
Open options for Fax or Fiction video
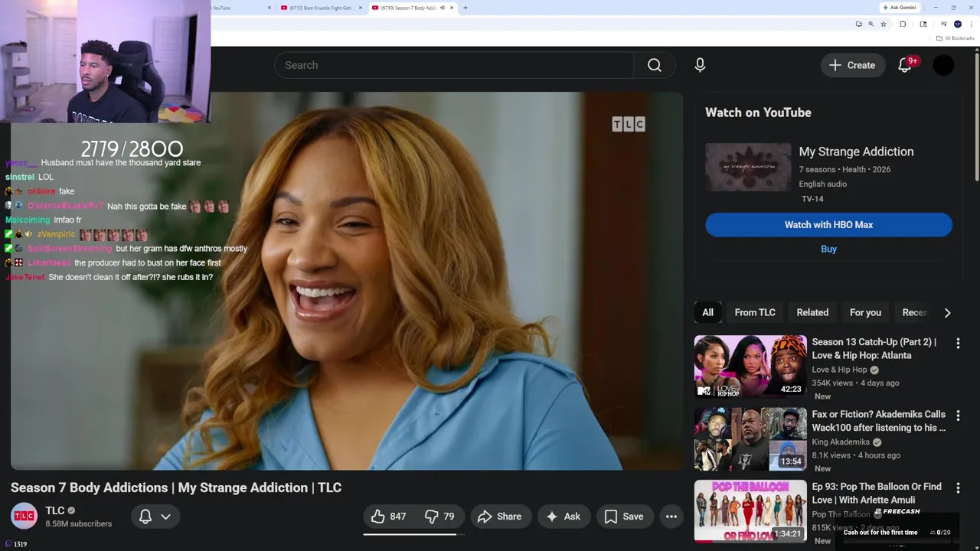point(958,416)
